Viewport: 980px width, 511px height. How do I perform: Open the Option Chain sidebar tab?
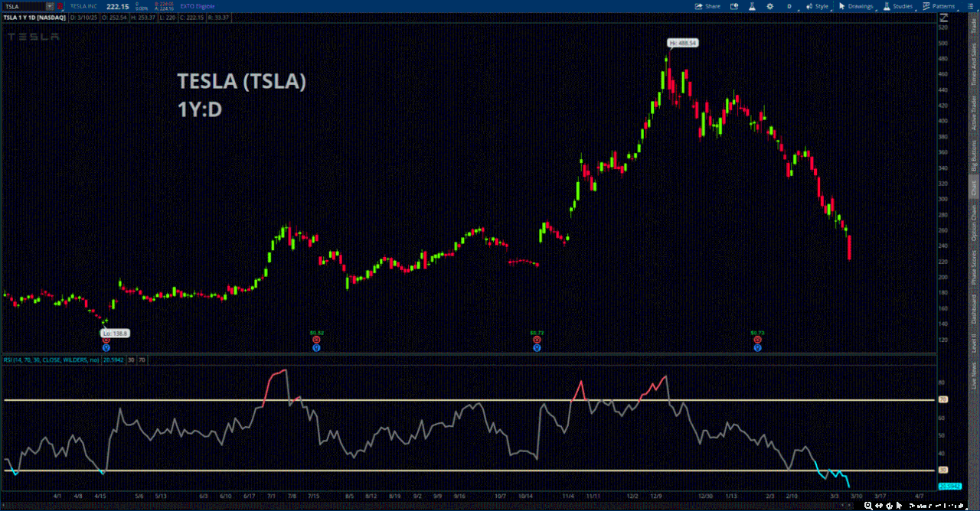tap(974, 223)
